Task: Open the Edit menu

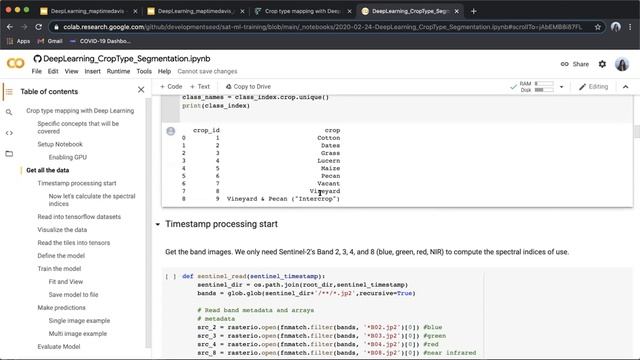Action: tap(53, 71)
